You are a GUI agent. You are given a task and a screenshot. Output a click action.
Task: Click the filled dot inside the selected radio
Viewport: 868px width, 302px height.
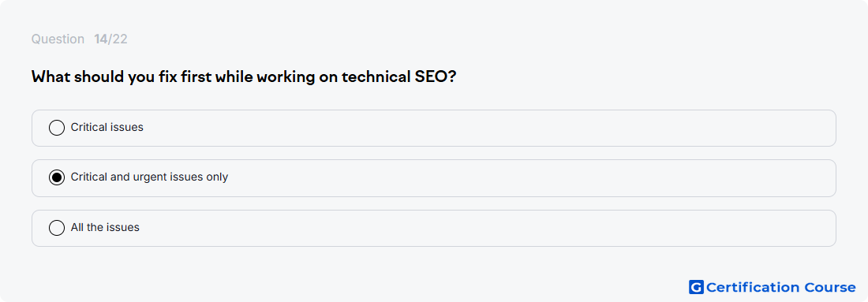click(57, 177)
